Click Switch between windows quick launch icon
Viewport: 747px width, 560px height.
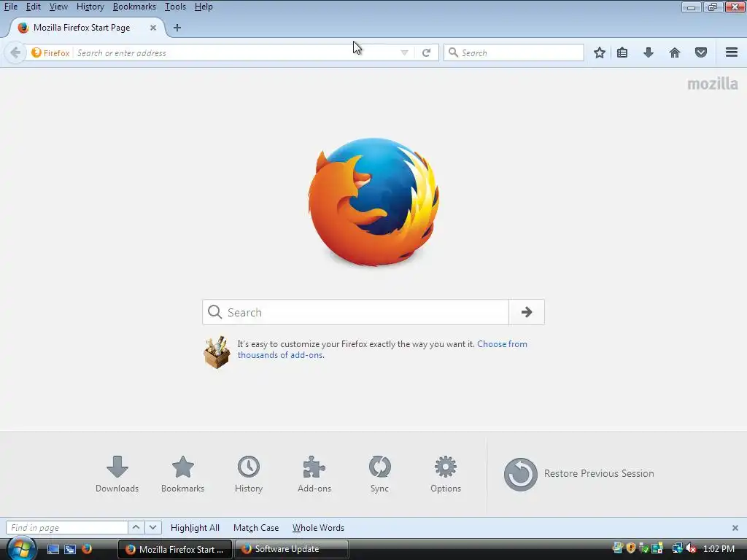(70, 549)
